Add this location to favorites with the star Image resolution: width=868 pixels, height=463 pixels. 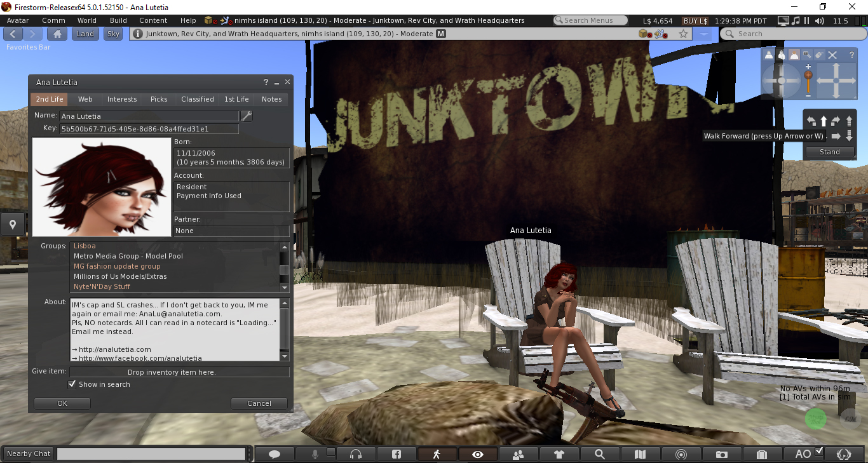tap(684, 34)
